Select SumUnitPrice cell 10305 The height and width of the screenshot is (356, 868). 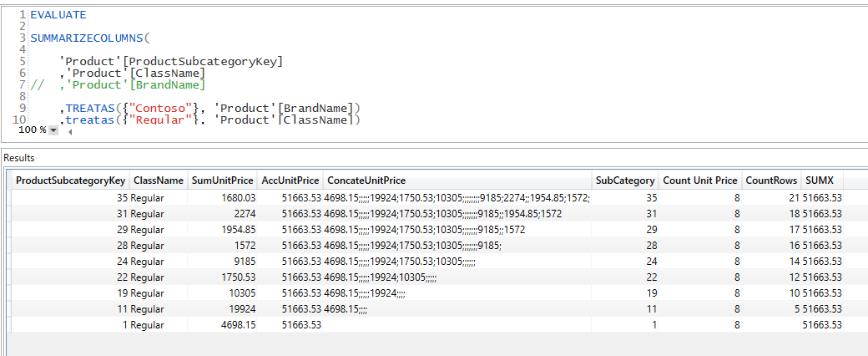pyautogui.click(x=222, y=293)
